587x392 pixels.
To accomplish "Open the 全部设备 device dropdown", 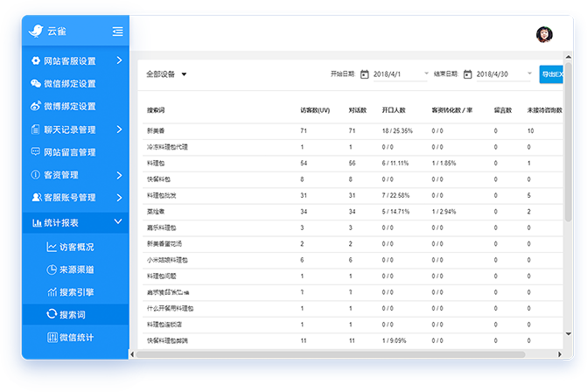I will tap(167, 74).
